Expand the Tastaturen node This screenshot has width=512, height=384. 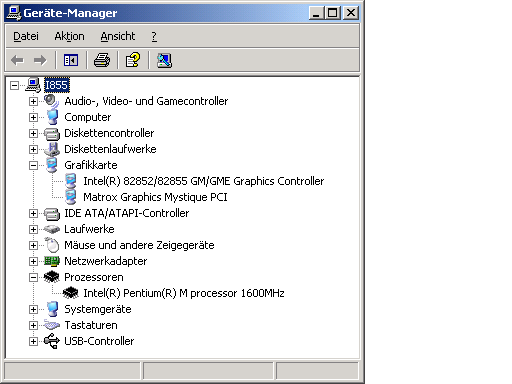33,325
